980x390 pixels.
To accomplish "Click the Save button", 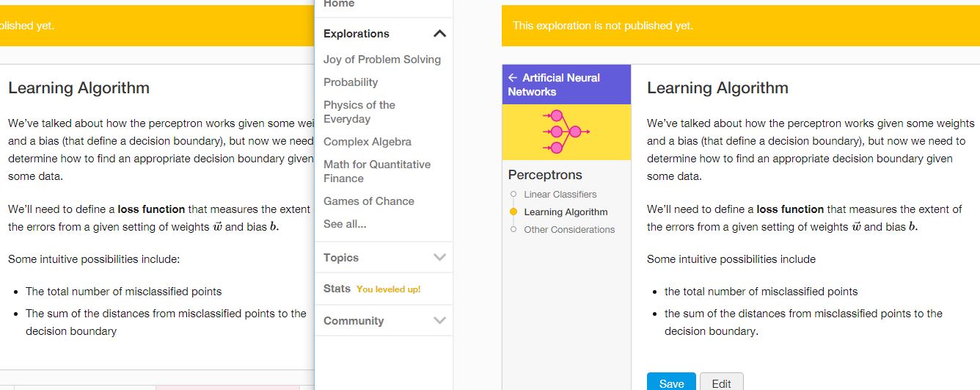I will pos(671,383).
